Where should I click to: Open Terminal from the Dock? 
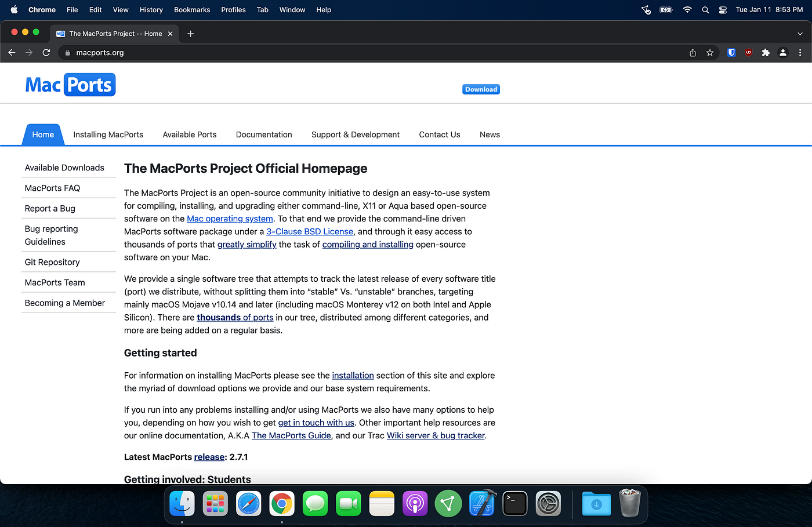tap(515, 503)
